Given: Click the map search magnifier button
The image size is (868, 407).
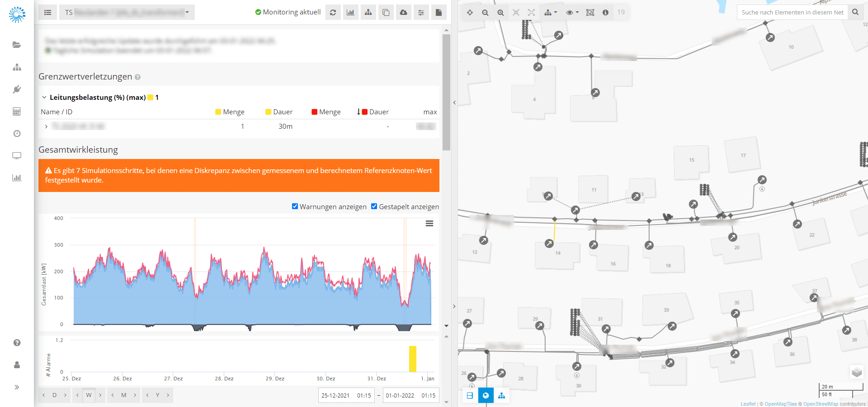Looking at the screenshot, I should point(855,12).
